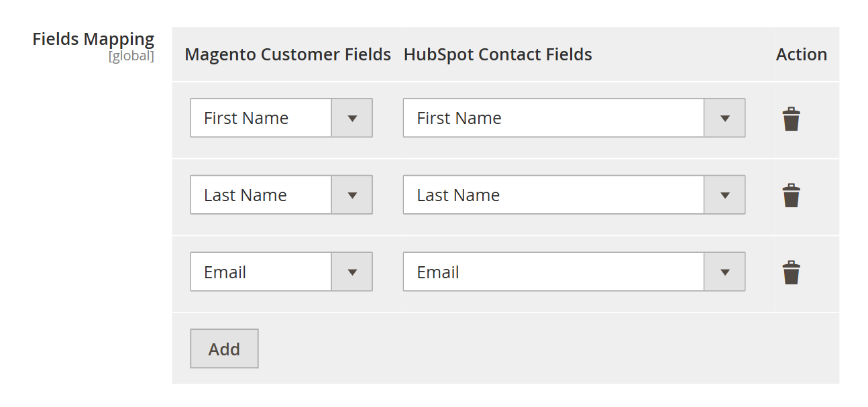The width and height of the screenshot is (868, 407).
Task: Open the Magento Email field dropdown
Action: point(281,272)
